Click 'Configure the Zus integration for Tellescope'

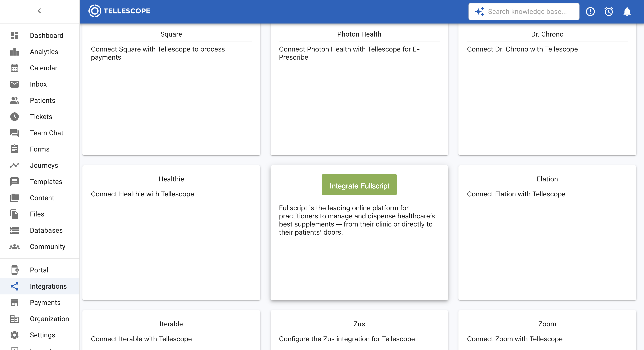(x=347, y=339)
